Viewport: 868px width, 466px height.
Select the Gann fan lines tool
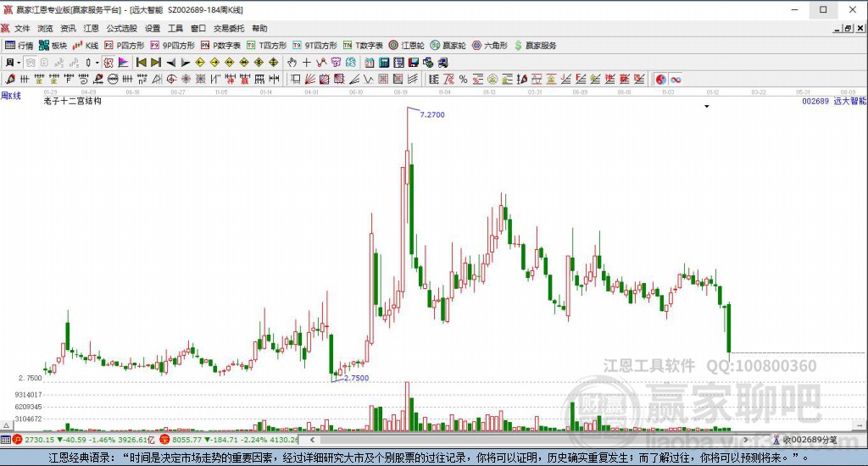(310, 79)
